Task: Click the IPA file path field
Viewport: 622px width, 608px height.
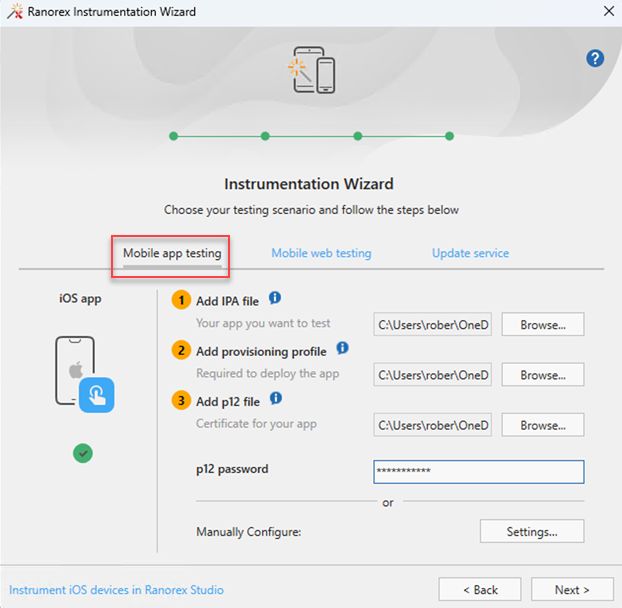Action: [x=432, y=324]
